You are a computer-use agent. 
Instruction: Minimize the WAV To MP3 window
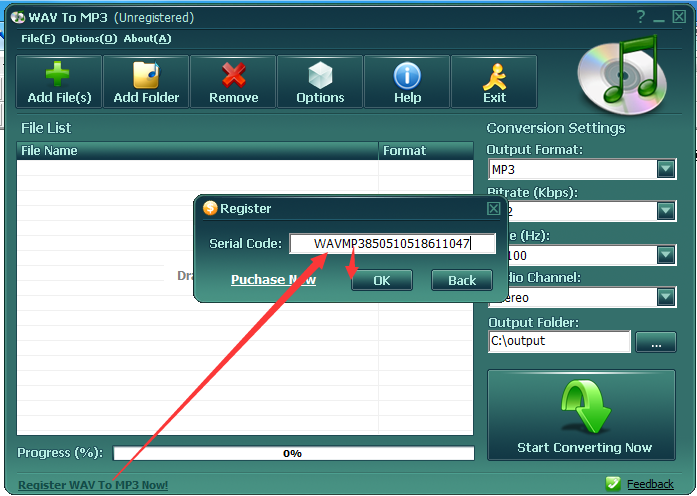659,18
